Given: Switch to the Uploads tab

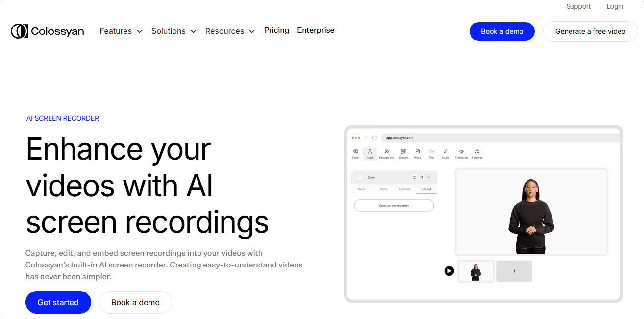Looking at the screenshot, I should click(405, 189).
